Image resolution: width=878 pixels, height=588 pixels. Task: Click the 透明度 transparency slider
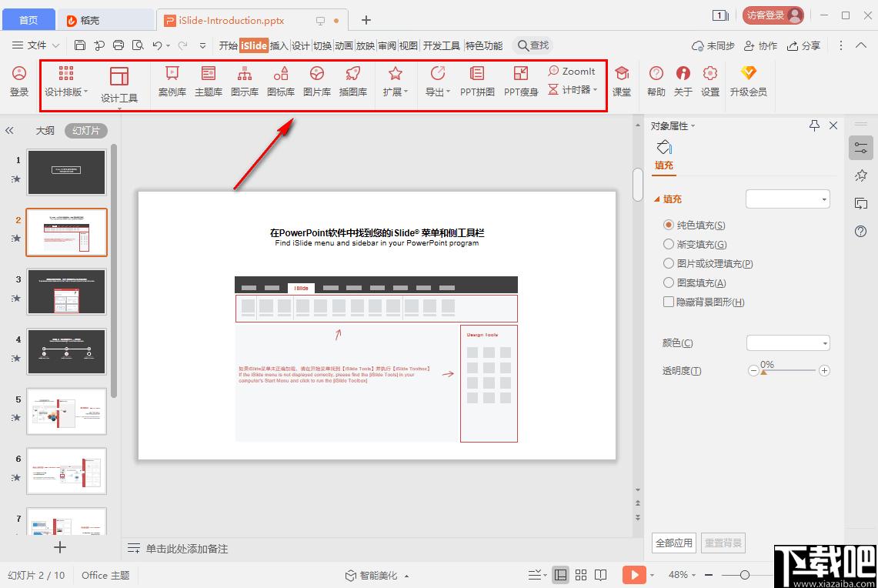tap(789, 371)
